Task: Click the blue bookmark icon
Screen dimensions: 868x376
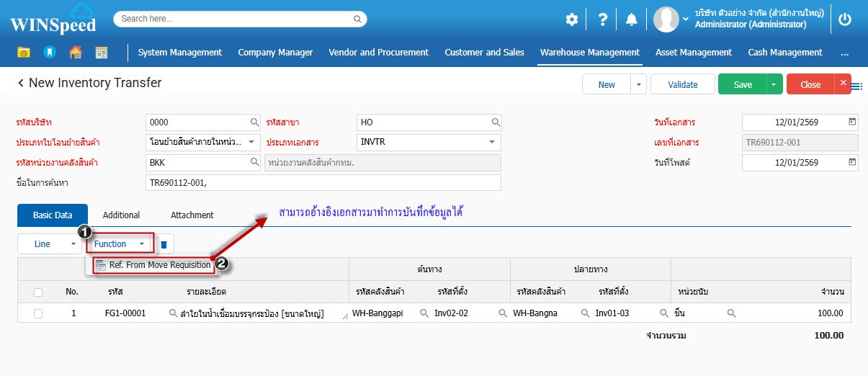Action: tap(49, 53)
